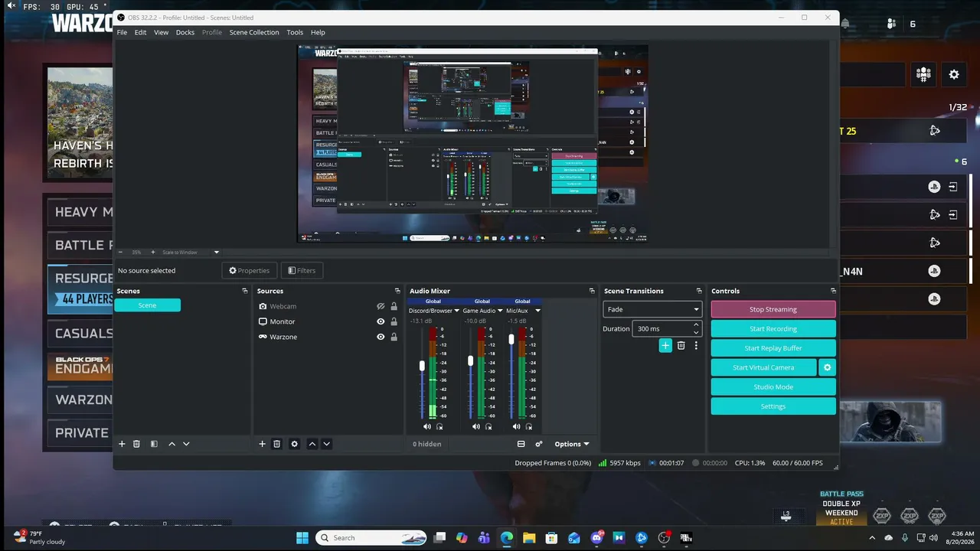Open Windows Start menu
Image resolution: width=980 pixels, height=551 pixels.
302,538
